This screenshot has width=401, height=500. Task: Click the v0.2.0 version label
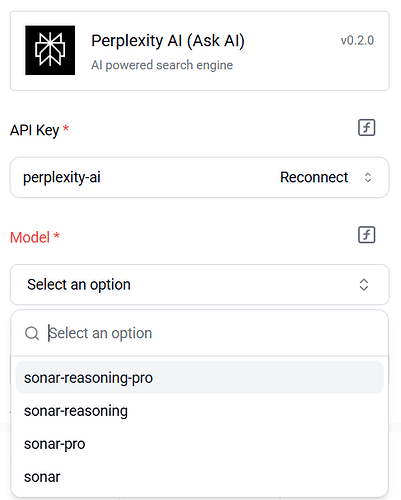pyautogui.click(x=357, y=41)
